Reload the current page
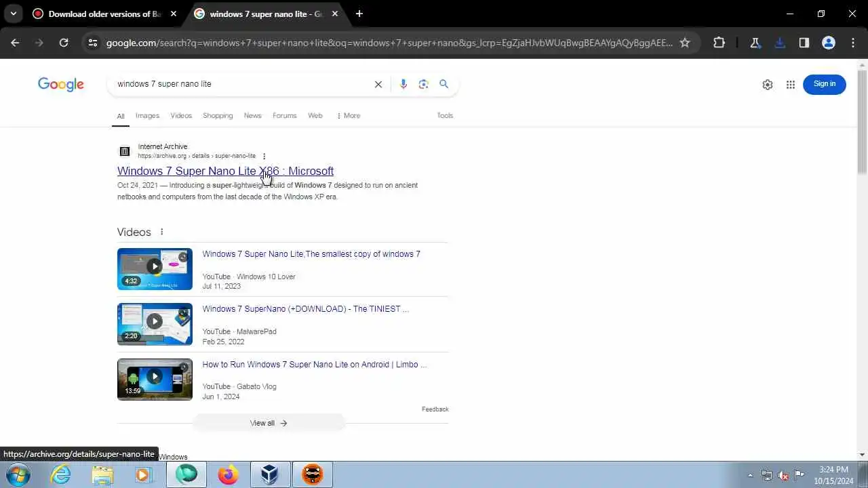 [x=64, y=43]
